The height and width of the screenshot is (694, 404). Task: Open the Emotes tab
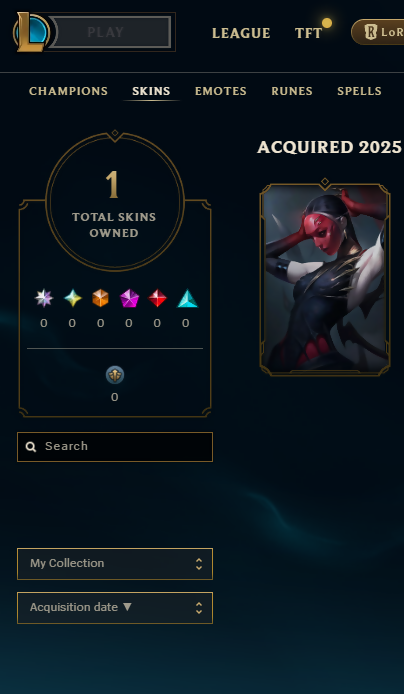pyautogui.click(x=221, y=91)
